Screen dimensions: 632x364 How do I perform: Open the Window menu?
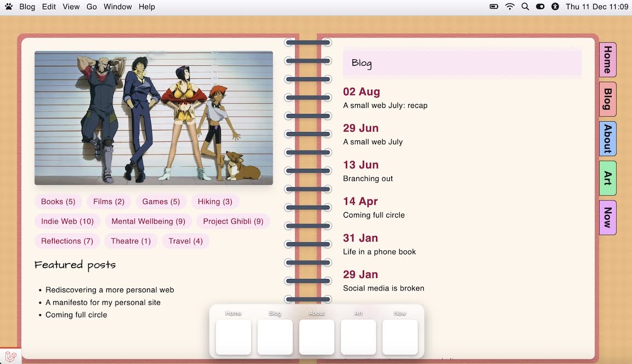pyautogui.click(x=118, y=7)
